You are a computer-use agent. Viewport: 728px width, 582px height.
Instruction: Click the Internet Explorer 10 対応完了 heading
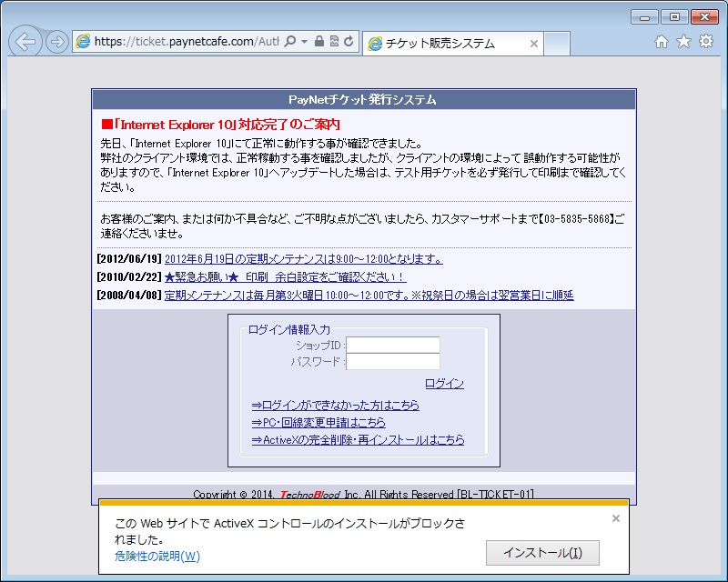(220, 125)
